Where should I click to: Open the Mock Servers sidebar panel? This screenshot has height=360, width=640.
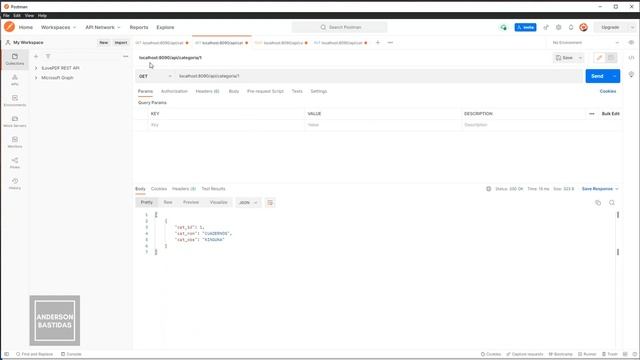[x=15, y=122]
